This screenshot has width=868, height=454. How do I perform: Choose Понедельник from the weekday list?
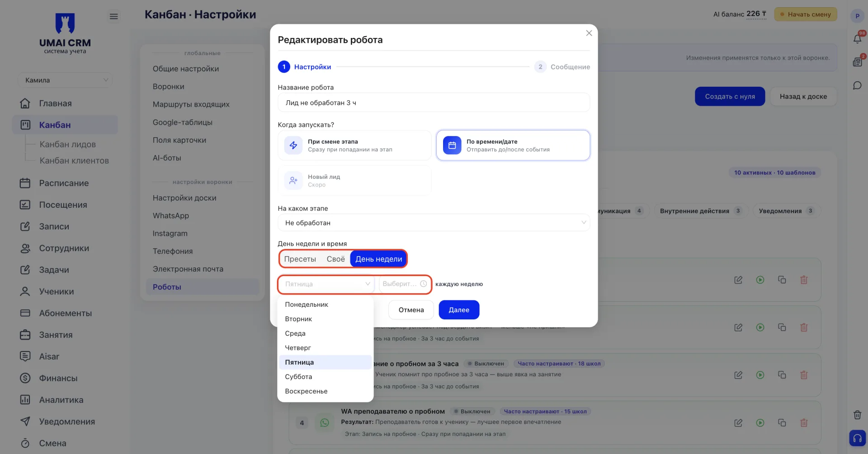325,304
